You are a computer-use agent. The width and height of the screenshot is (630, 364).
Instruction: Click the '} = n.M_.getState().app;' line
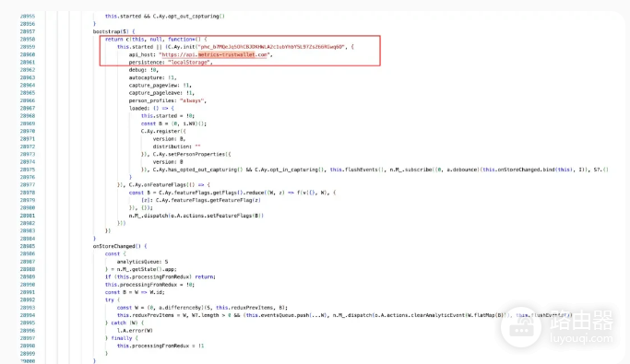140,269
